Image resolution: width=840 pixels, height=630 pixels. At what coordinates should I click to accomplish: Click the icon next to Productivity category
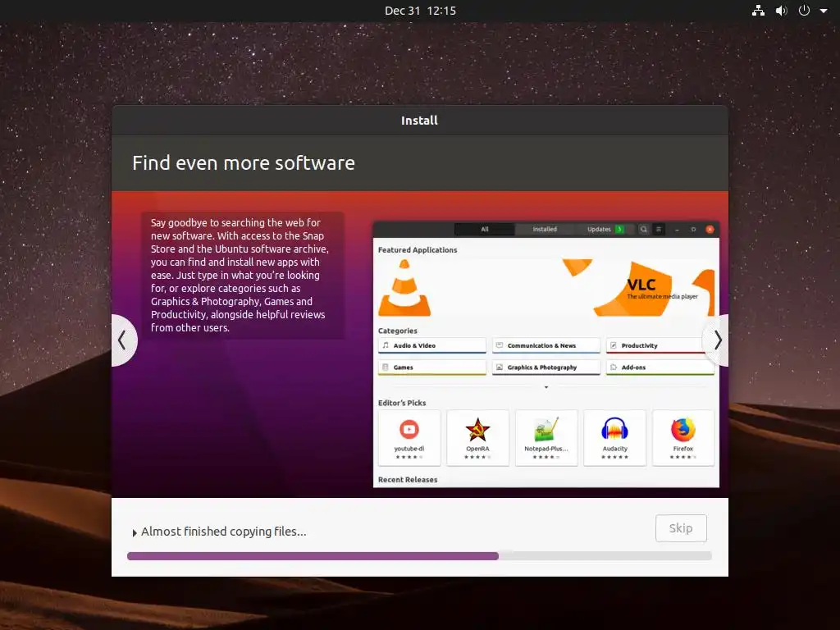click(x=614, y=345)
